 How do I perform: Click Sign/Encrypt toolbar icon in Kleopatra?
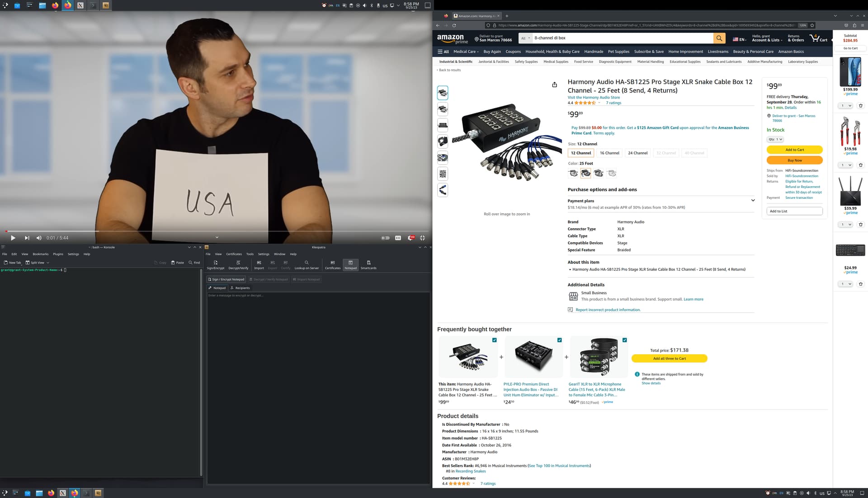point(216,265)
